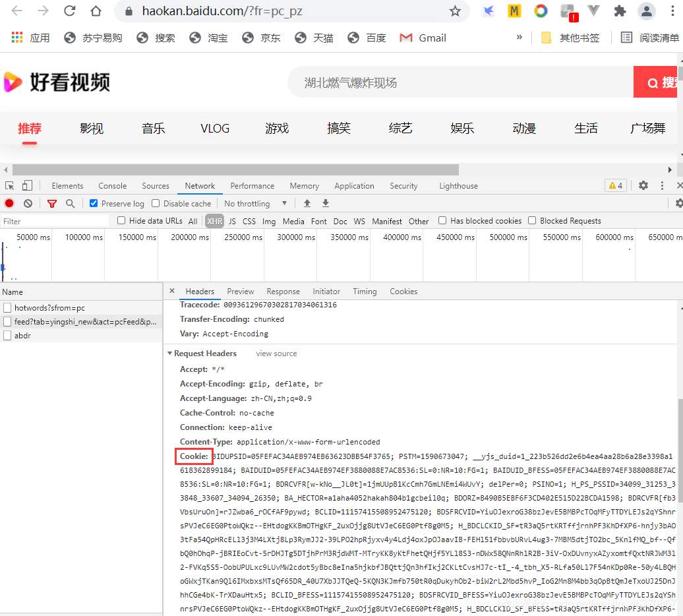This screenshot has height=616, width=683.
Task: Select the JS filter type
Action: coord(232,222)
